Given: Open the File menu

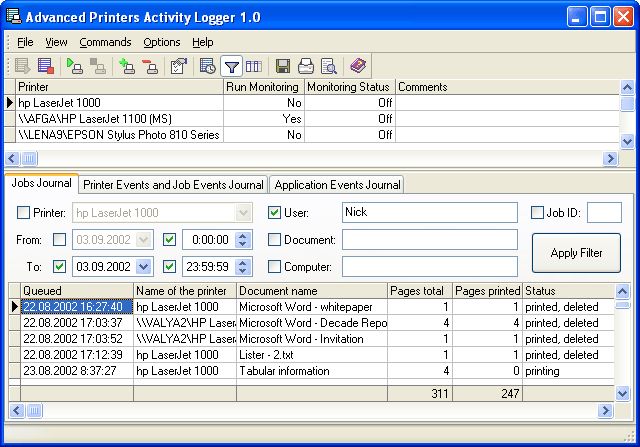Looking at the screenshot, I should pos(25,42).
